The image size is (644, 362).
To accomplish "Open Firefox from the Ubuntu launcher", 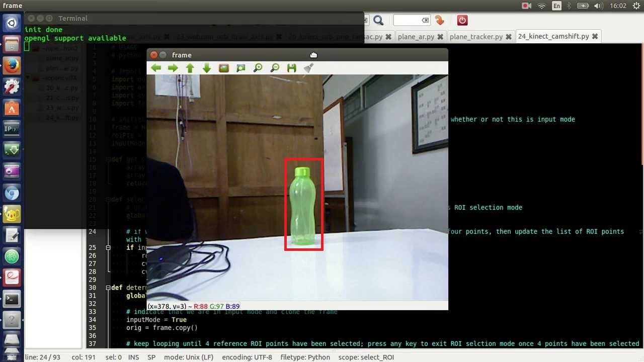I will point(12,65).
